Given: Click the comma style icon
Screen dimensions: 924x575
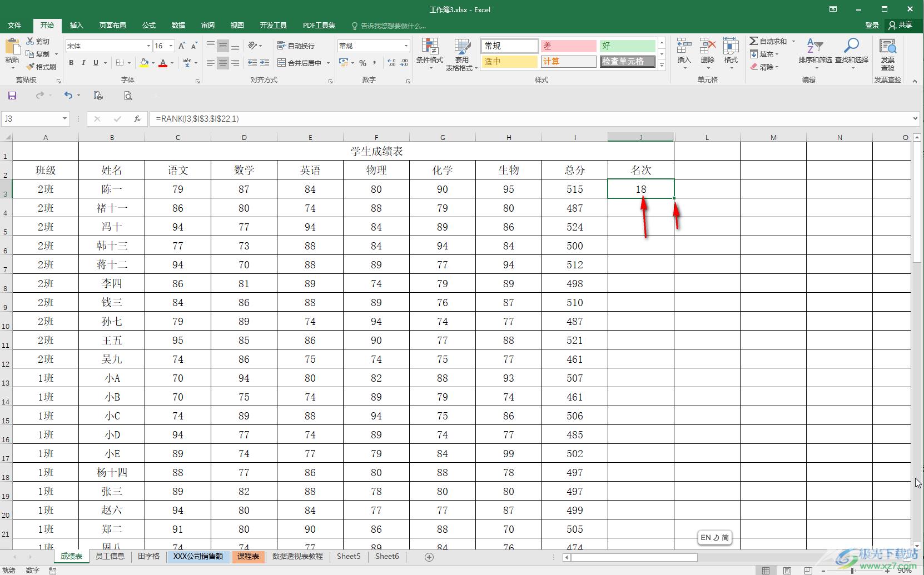Looking at the screenshot, I should [375, 63].
